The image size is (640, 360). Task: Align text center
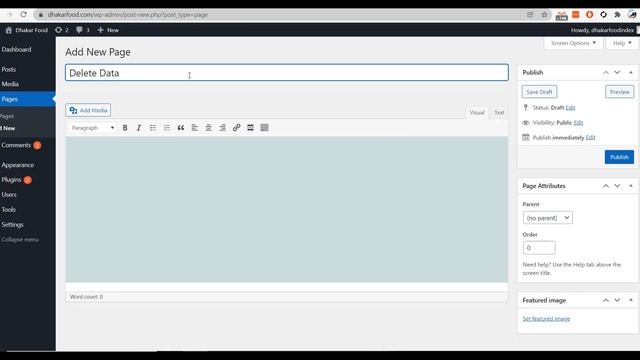click(209, 128)
